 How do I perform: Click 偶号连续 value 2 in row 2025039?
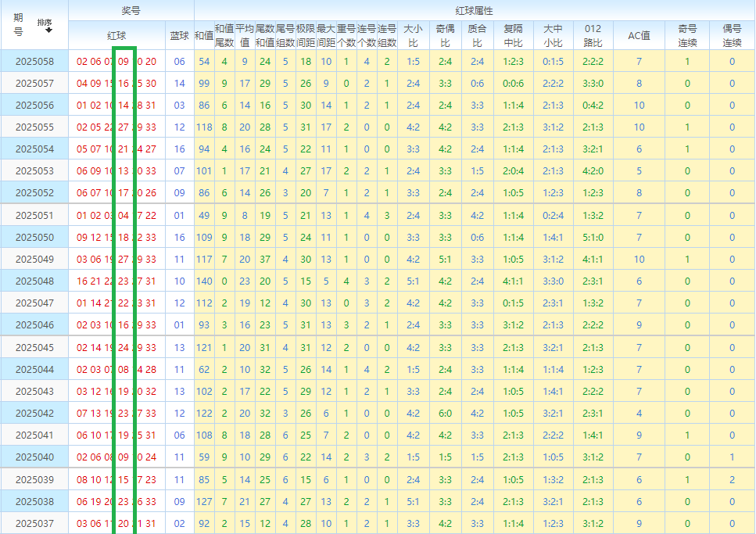click(x=732, y=479)
